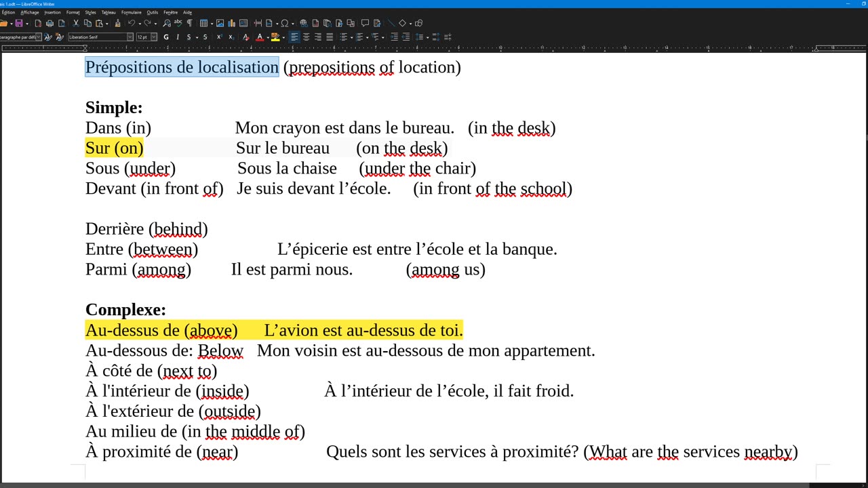Click the horizontal ruler
The height and width of the screenshot is (488, 868).
pos(434,48)
